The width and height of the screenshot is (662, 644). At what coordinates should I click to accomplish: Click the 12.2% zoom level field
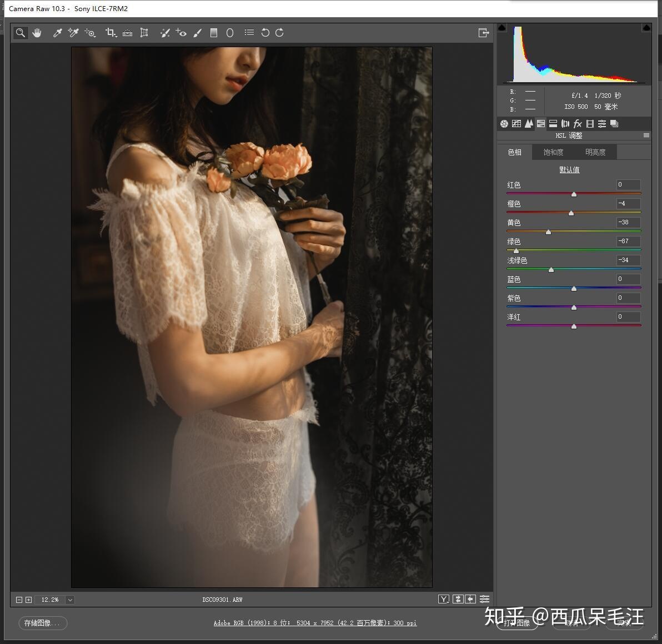(50, 600)
